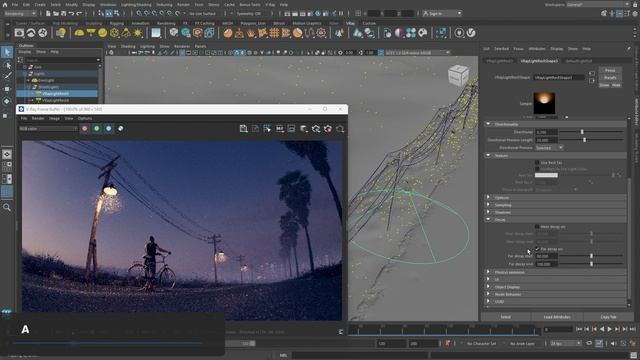Image resolution: width=640 pixels, height=360 pixels.
Task: Open the Options menu in Frame Buffer
Action: click(x=85, y=118)
